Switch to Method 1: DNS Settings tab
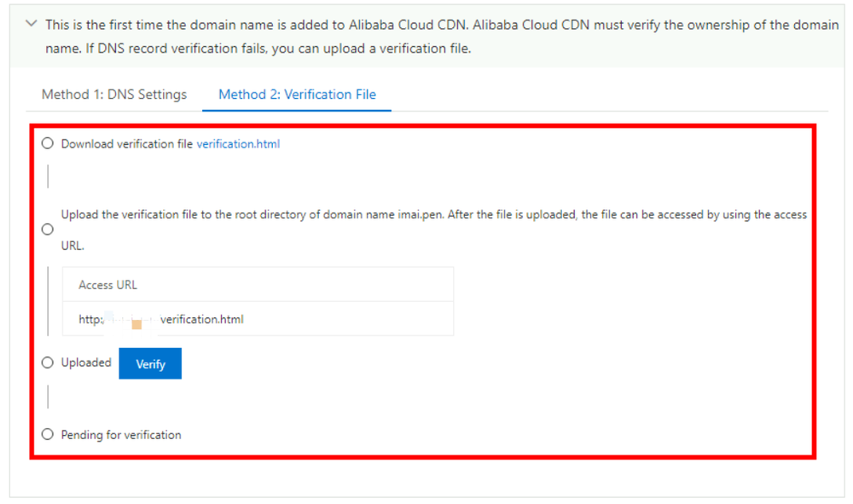The height and width of the screenshot is (504, 853). 114,95
